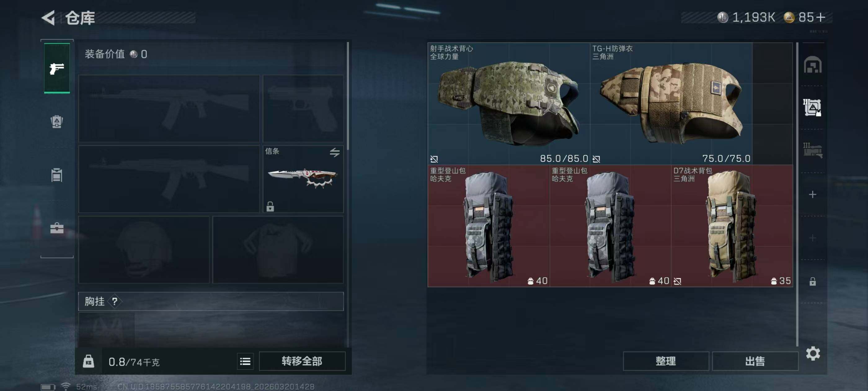The width and height of the screenshot is (868, 391).
Task: Select the D7战术背包 backpack item
Action: (732, 226)
